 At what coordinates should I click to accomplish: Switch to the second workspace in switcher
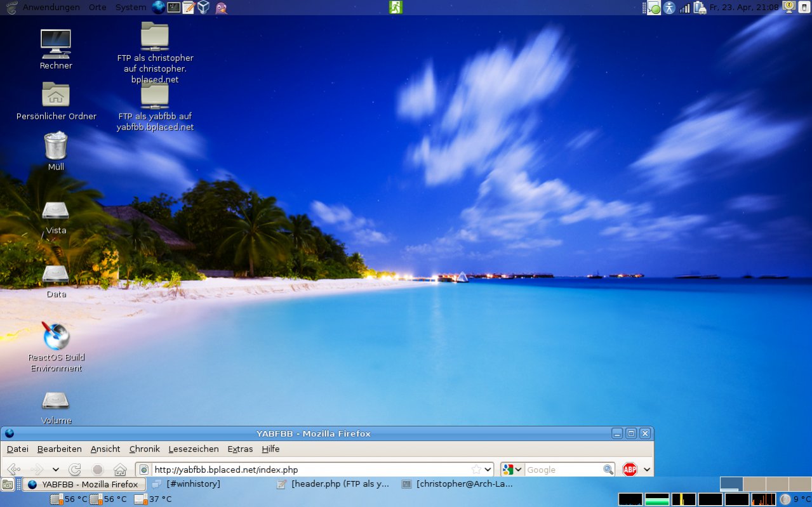coord(754,484)
